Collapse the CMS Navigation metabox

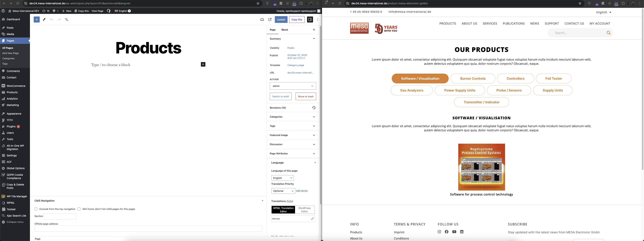click(262, 201)
